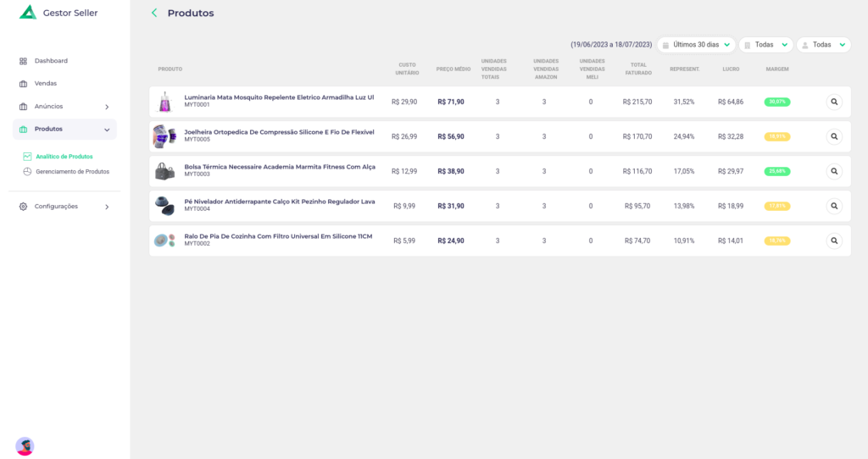This screenshot has width=868, height=459.
Task: Select Analítico de Produtos submenu link
Action: (64, 157)
